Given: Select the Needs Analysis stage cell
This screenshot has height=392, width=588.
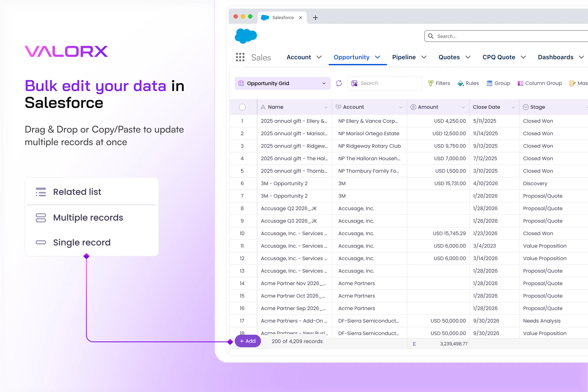Looking at the screenshot, I should [x=554, y=321].
